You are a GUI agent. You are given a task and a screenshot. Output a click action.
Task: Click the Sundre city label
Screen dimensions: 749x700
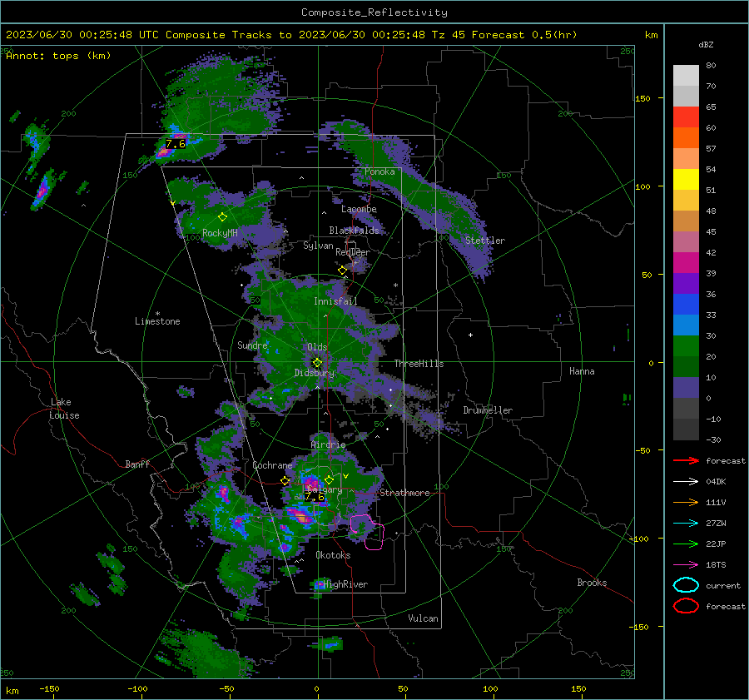252,345
